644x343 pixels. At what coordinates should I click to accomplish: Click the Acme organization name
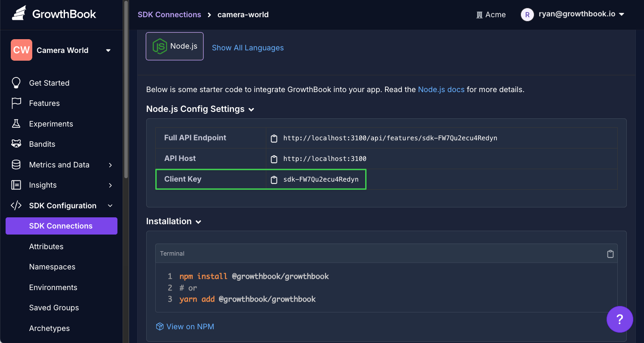point(496,15)
